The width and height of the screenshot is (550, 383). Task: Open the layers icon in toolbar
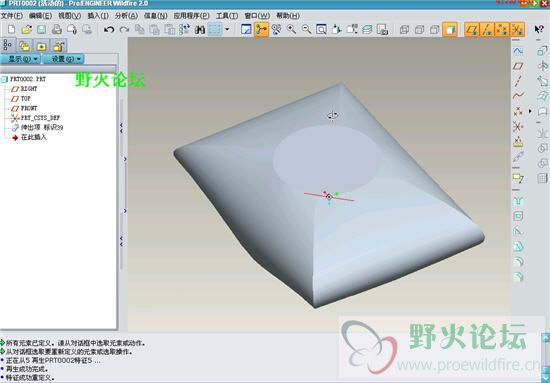367,29
